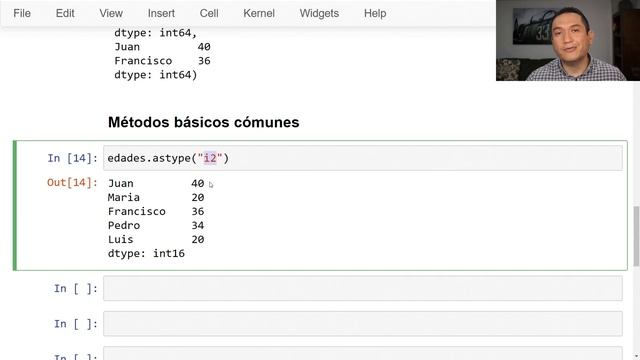
Task: Click the Pedro 34 output row
Action: 156,225
